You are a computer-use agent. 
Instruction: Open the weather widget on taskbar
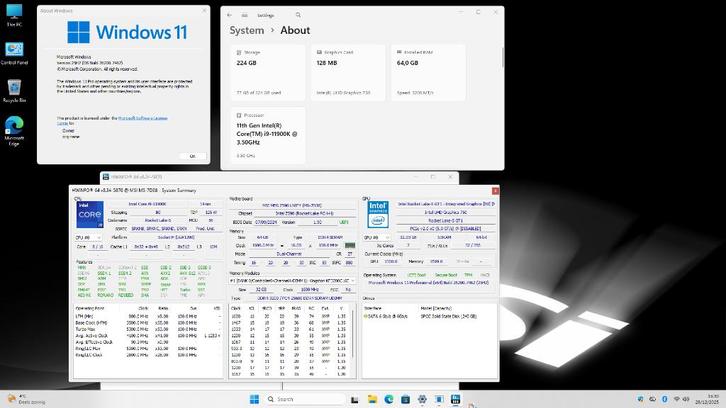point(26,399)
